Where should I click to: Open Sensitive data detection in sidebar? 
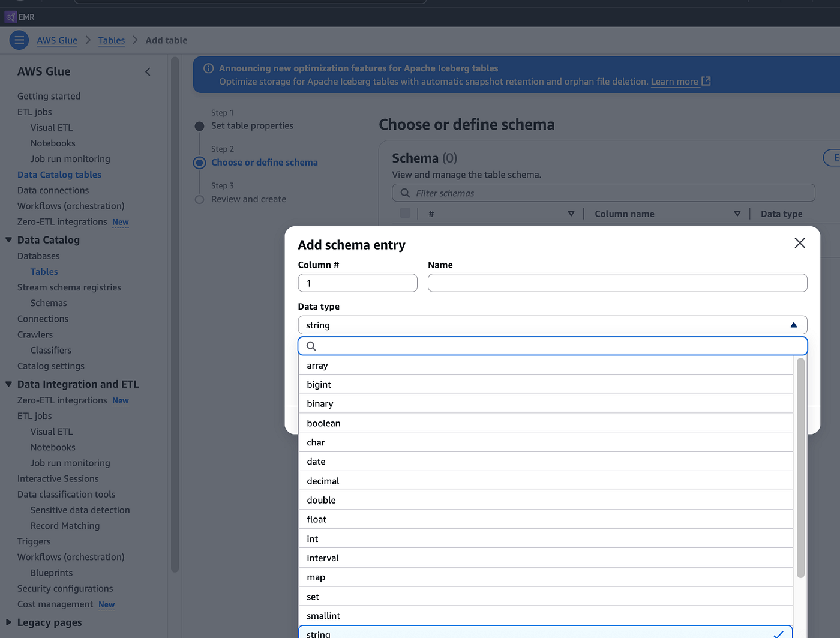pos(80,510)
